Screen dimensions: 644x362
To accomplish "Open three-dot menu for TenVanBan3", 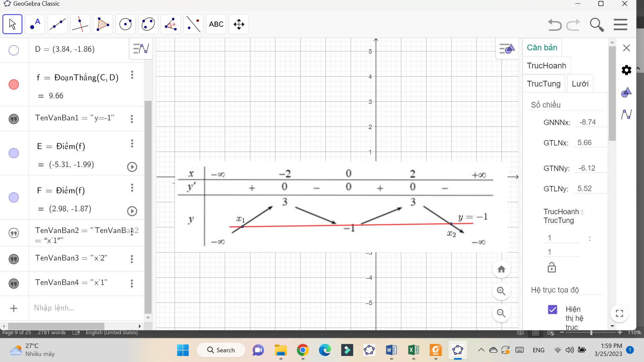I will tap(132, 259).
